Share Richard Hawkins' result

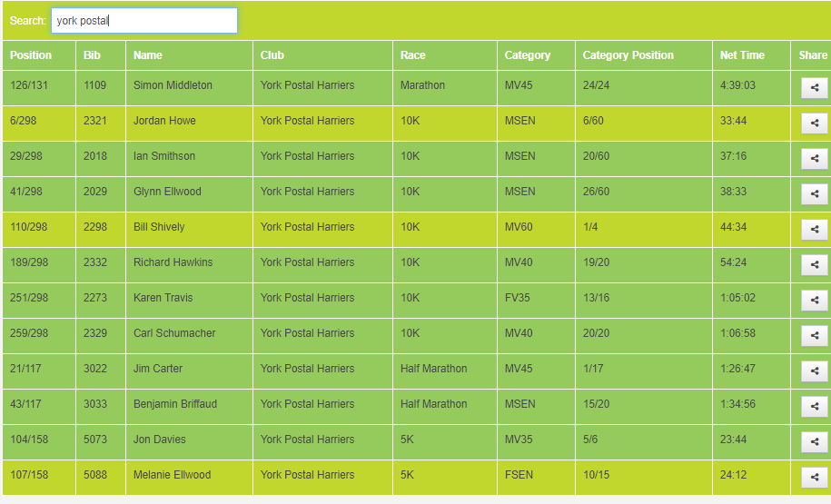pos(814,265)
